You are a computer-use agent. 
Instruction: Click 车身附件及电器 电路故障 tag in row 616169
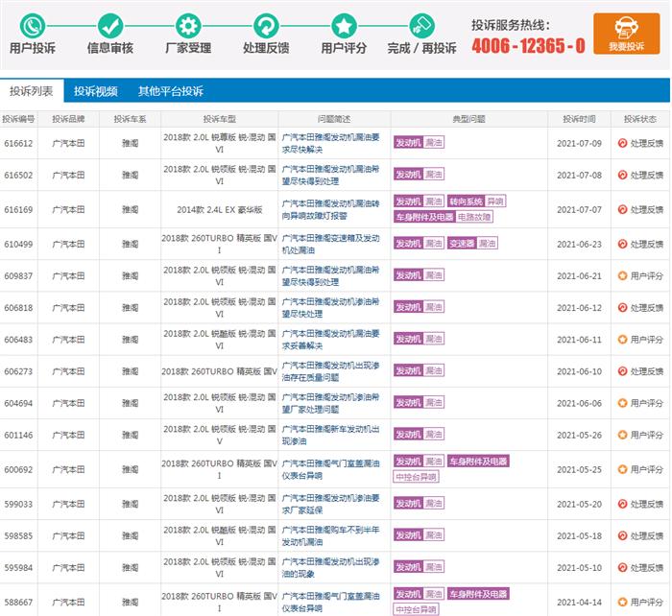tap(444, 217)
